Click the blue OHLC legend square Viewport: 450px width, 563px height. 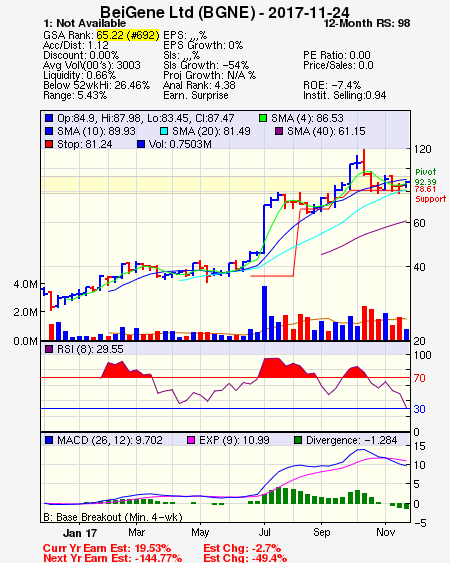tap(49, 118)
